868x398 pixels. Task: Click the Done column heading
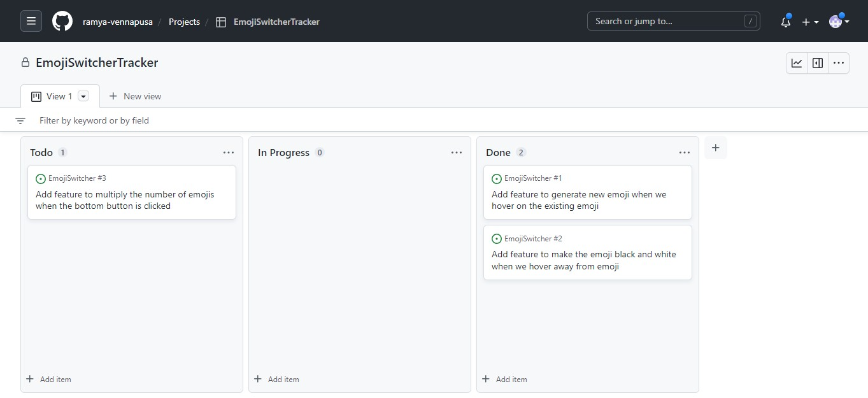click(498, 152)
